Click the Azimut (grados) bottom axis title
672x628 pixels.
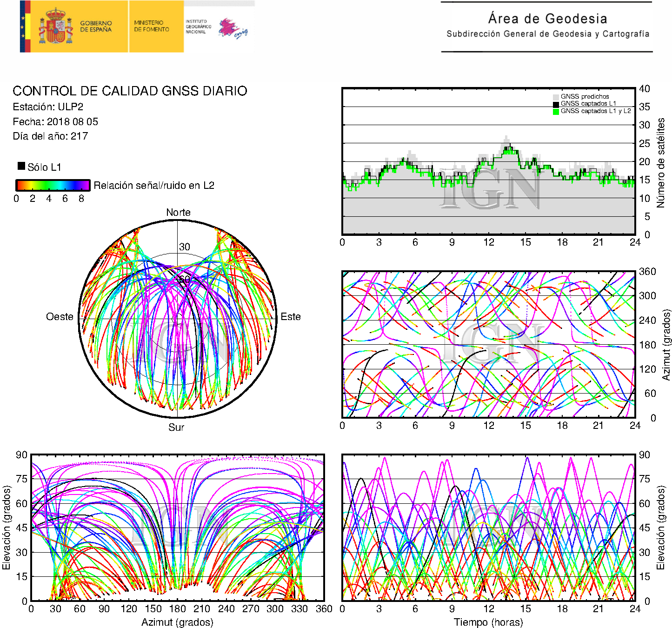coord(177,622)
